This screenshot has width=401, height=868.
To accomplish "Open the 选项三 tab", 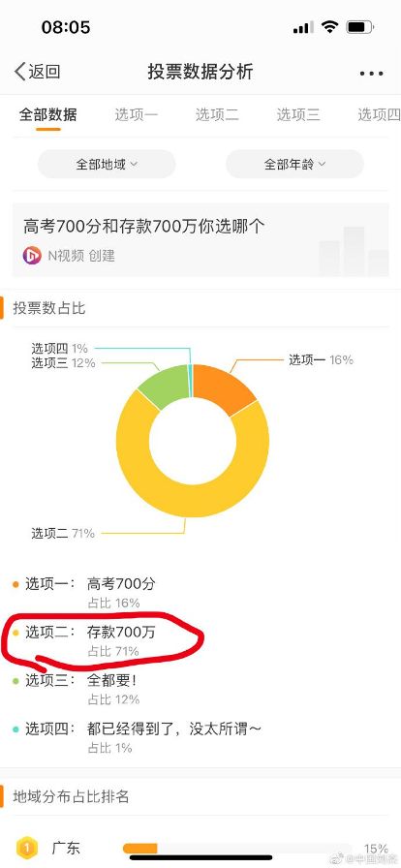I will point(298,114).
